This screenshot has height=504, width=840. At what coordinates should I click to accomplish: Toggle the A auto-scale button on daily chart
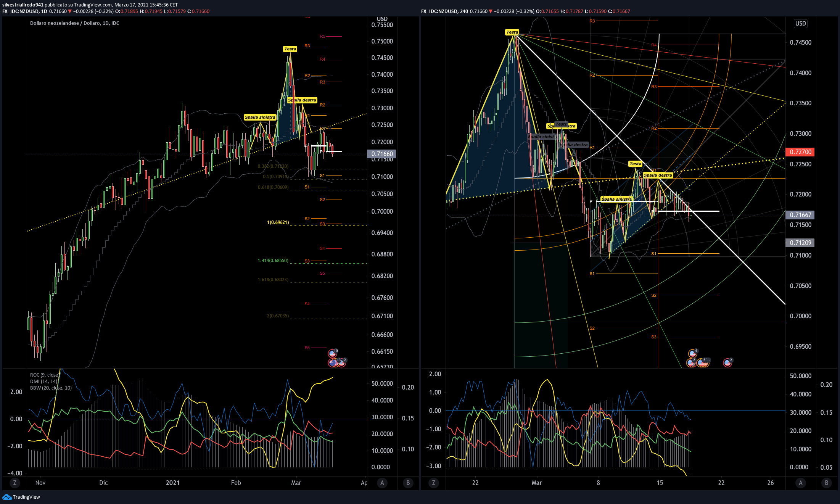coord(382,483)
